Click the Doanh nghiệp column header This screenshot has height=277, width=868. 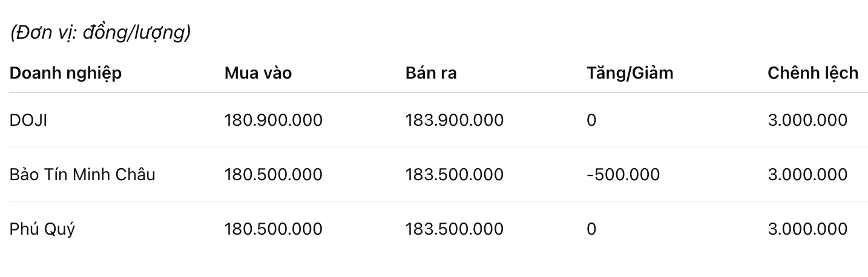click(x=65, y=73)
